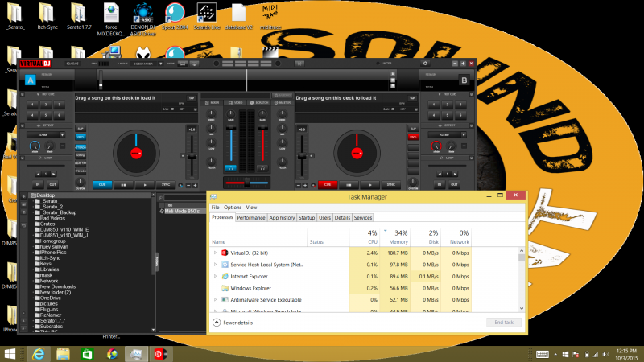The image size is (644, 362).
Task: Select the SCRATCH panel tab
Action: click(x=259, y=102)
